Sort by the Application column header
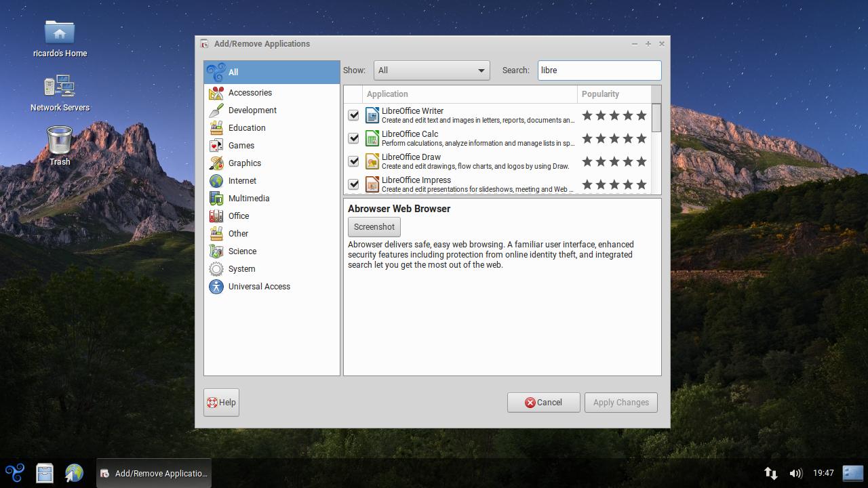 pos(470,94)
